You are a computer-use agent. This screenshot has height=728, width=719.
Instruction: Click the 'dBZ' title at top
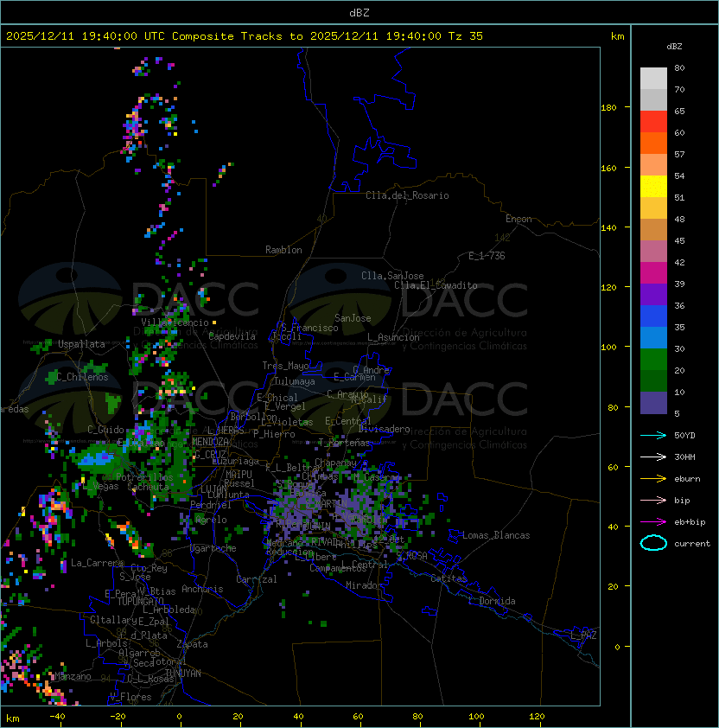[359, 13]
